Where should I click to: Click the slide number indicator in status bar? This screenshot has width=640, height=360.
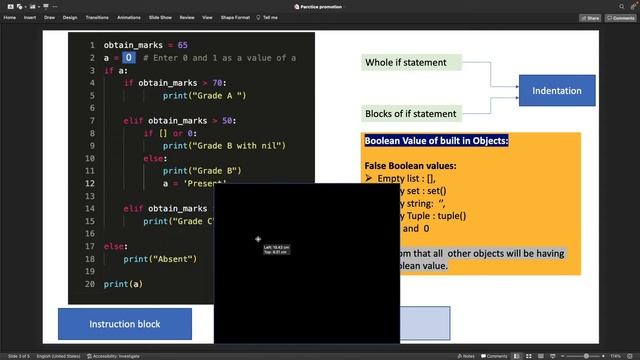click(19, 356)
